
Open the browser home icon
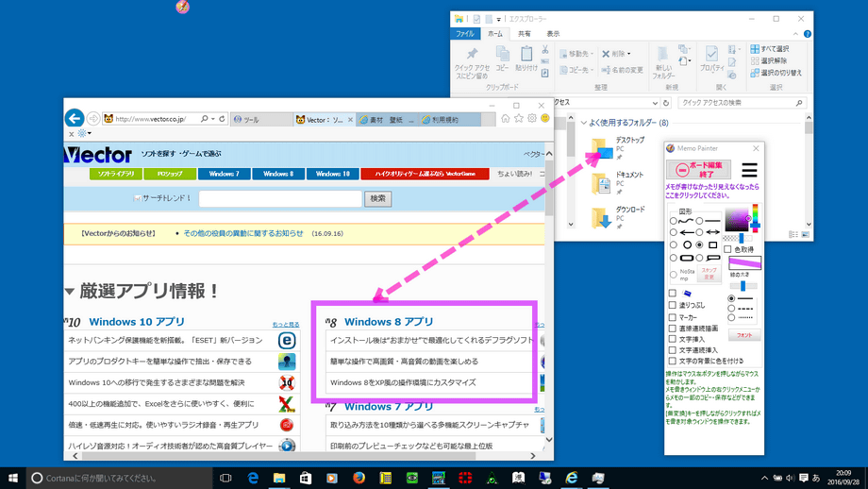click(x=506, y=119)
